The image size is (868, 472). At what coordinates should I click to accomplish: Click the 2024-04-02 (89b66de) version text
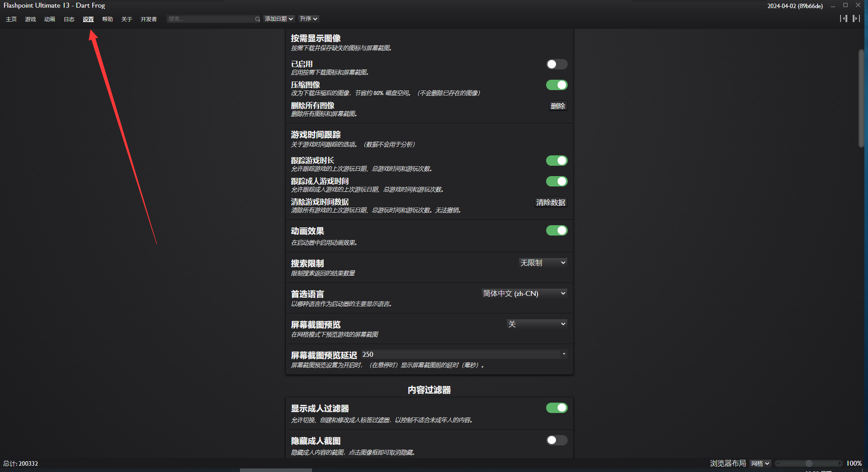coord(795,6)
